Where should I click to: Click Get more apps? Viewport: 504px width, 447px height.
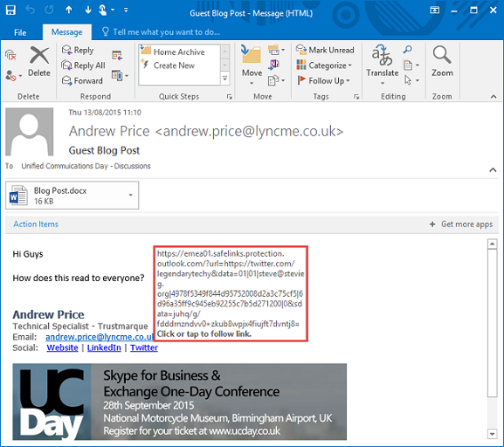pyautogui.click(x=461, y=224)
